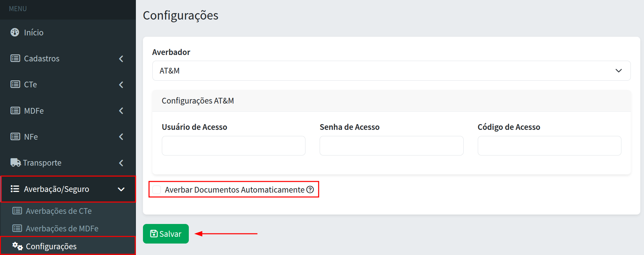Click the Início dashboard icon
644x255 pixels.
(15, 32)
